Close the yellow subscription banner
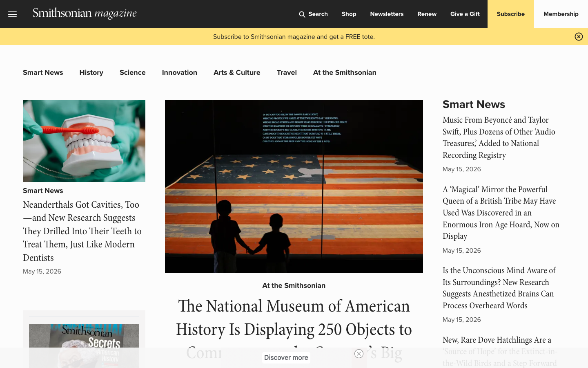 coord(579,36)
